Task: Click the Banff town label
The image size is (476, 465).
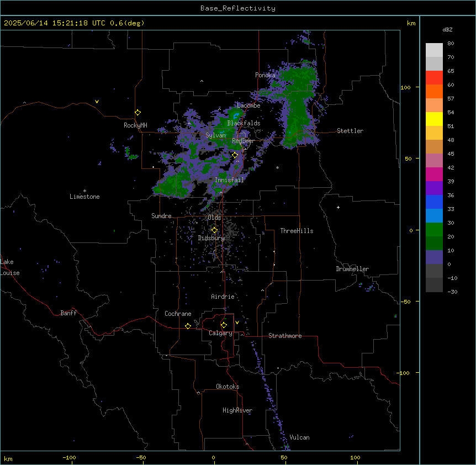Action: (68, 313)
